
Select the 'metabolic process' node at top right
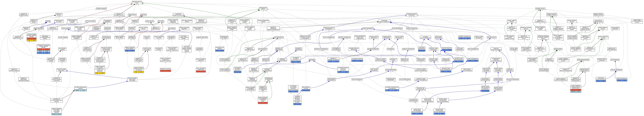pyautogui.click(x=540, y=8)
